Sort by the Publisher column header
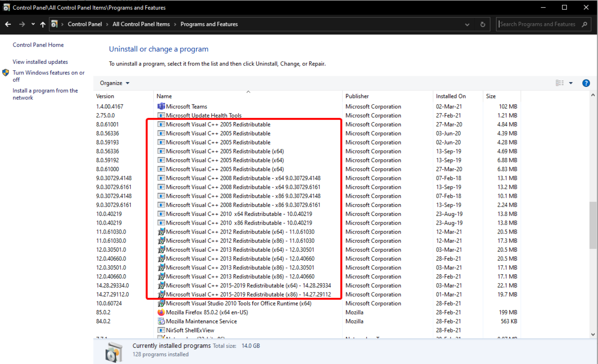 [357, 96]
